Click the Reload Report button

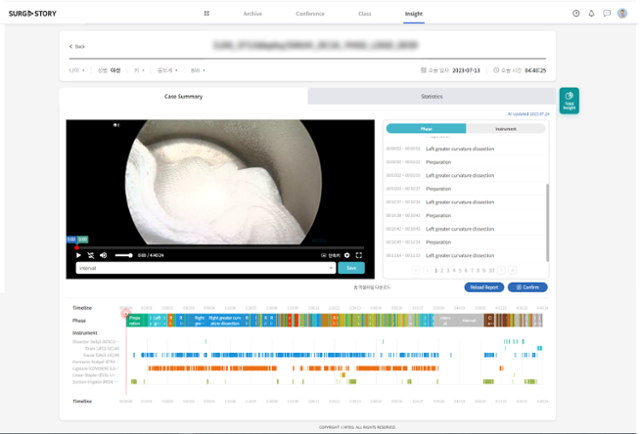coord(484,287)
